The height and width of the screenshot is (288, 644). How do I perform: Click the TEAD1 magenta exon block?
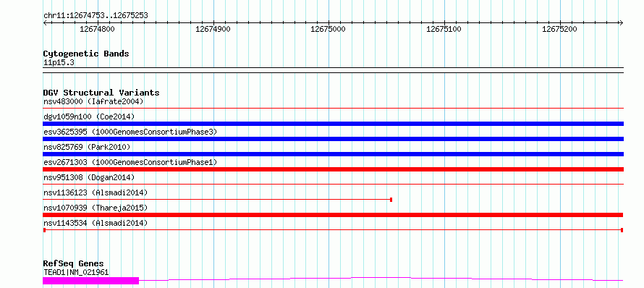point(90,281)
